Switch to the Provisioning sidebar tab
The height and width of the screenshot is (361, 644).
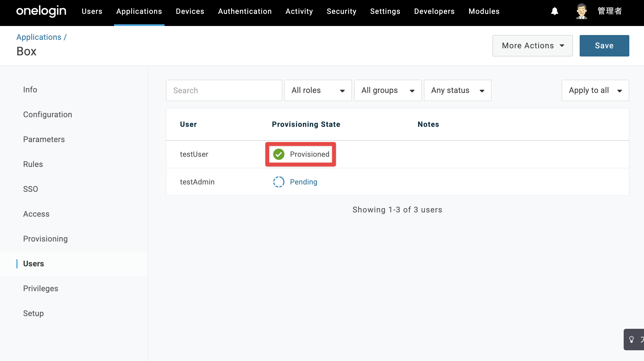pos(45,239)
